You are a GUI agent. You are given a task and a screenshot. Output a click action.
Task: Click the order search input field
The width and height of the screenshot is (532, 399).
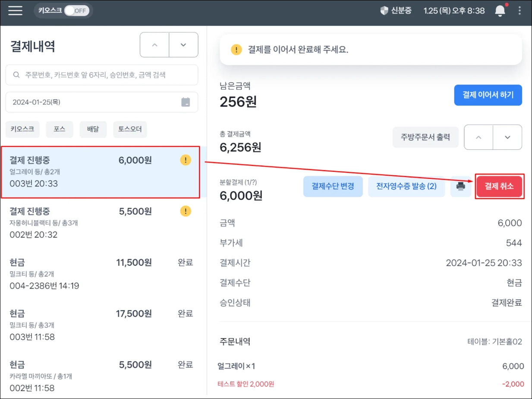102,75
